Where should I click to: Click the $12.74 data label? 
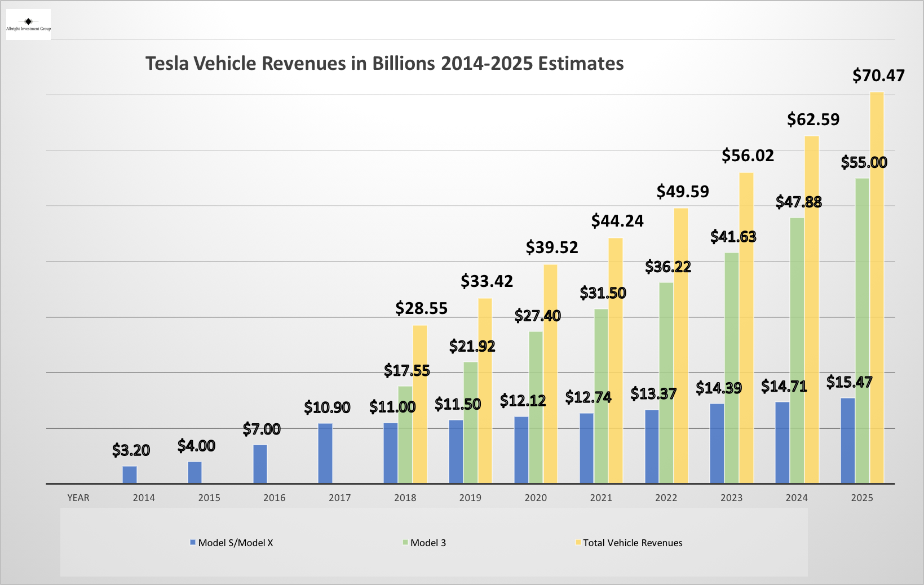pos(588,397)
